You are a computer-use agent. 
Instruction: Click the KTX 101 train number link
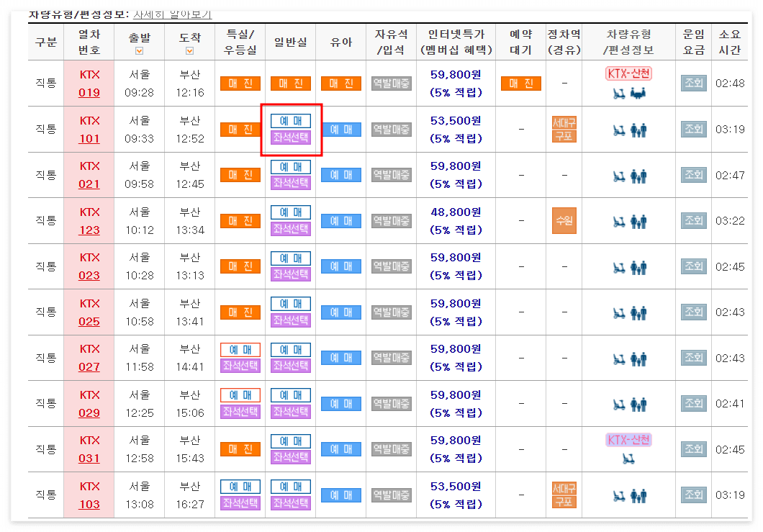point(89,130)
